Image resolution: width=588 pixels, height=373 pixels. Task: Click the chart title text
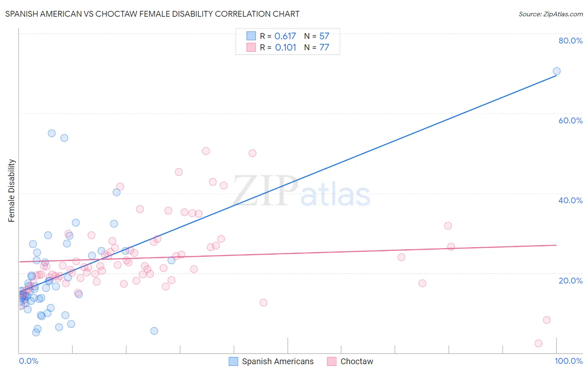tap(152, 14)
